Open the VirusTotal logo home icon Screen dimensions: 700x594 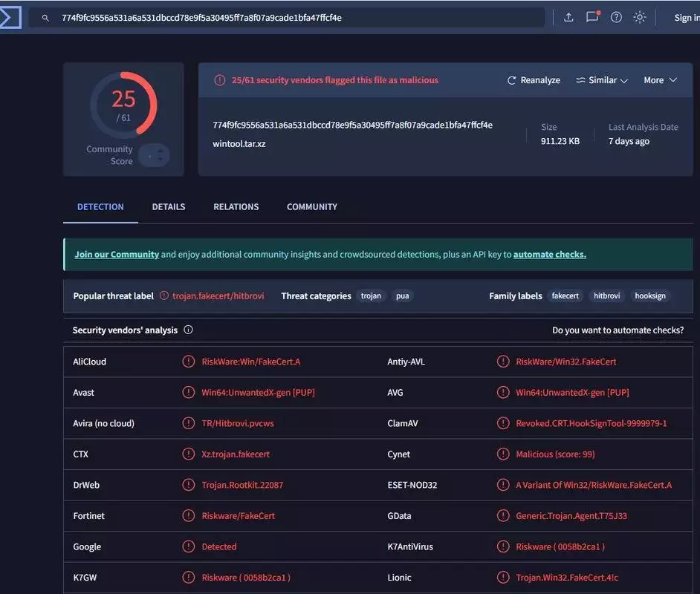pyautogui.click(x=10, y=17)
